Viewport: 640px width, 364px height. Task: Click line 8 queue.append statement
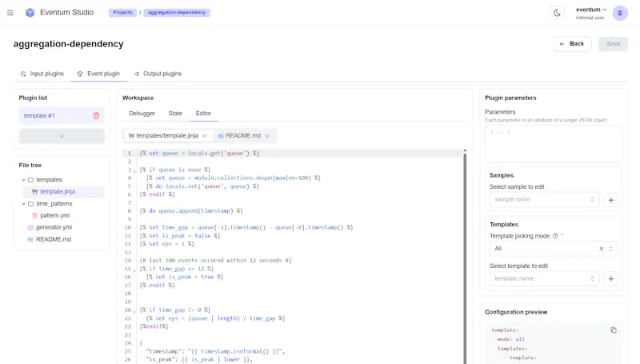pos(191,211)
